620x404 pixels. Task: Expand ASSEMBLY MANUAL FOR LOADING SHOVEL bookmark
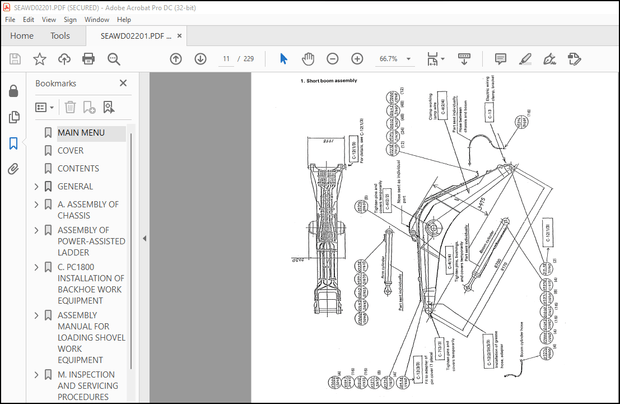click(36, 315)
